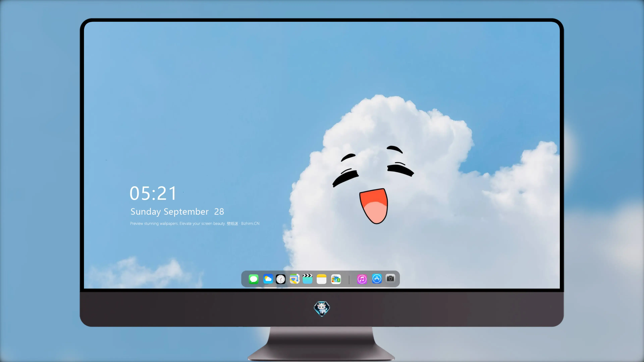Viewport: 644px width, 362px height.
Task: Open the Maps app in the dock
Action: coord(294,279)
